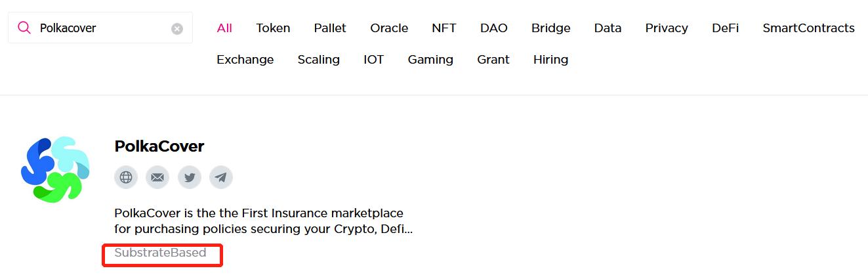Select the All category filter
Image resolution: width=868 pixels, height=277 pixels.
tap(224, 28)
